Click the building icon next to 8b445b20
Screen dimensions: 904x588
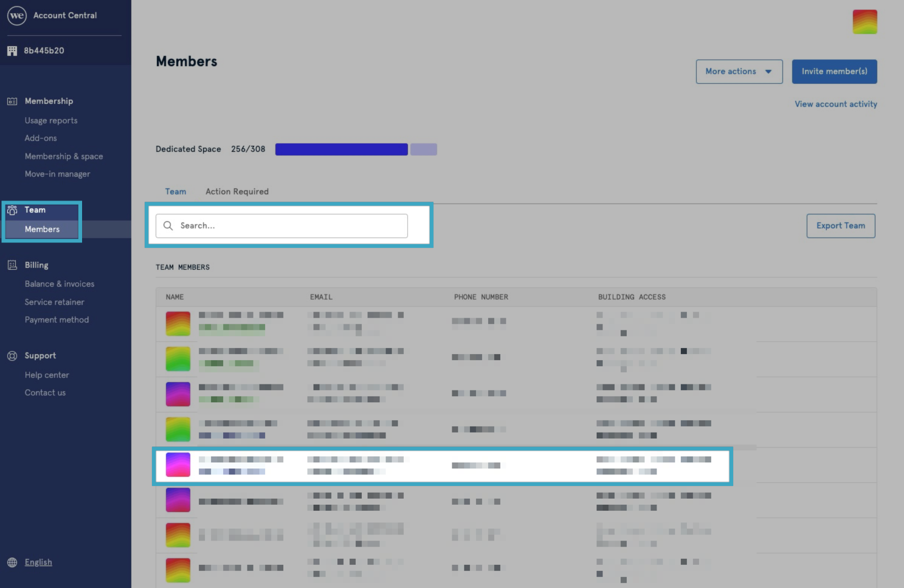point(12,51)
